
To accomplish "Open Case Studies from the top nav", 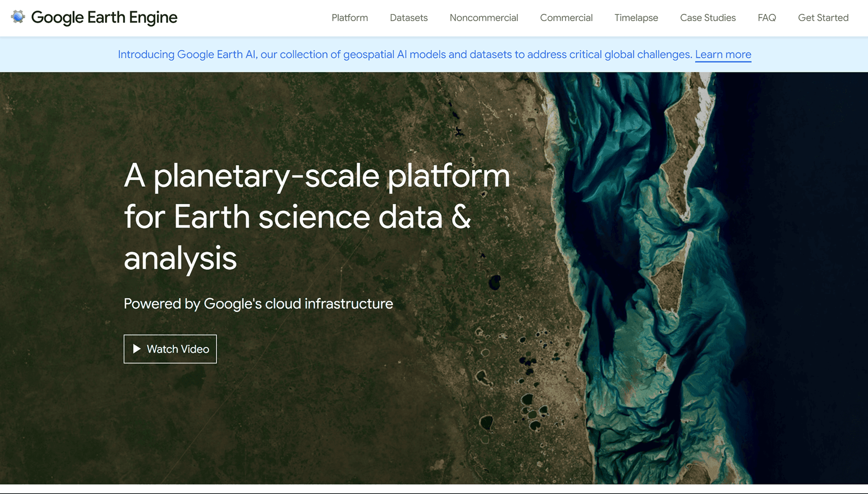I will click(x=708, y=18).
